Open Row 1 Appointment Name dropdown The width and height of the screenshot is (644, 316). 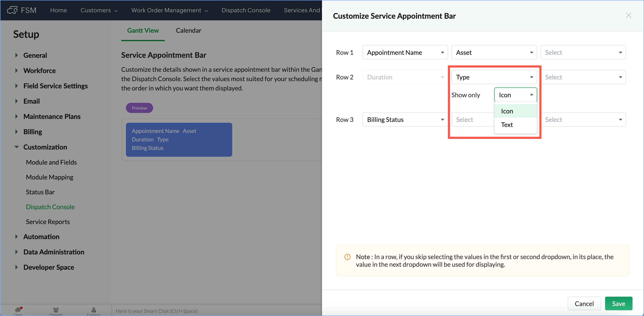pyautogui.click(x=405, y=52)
